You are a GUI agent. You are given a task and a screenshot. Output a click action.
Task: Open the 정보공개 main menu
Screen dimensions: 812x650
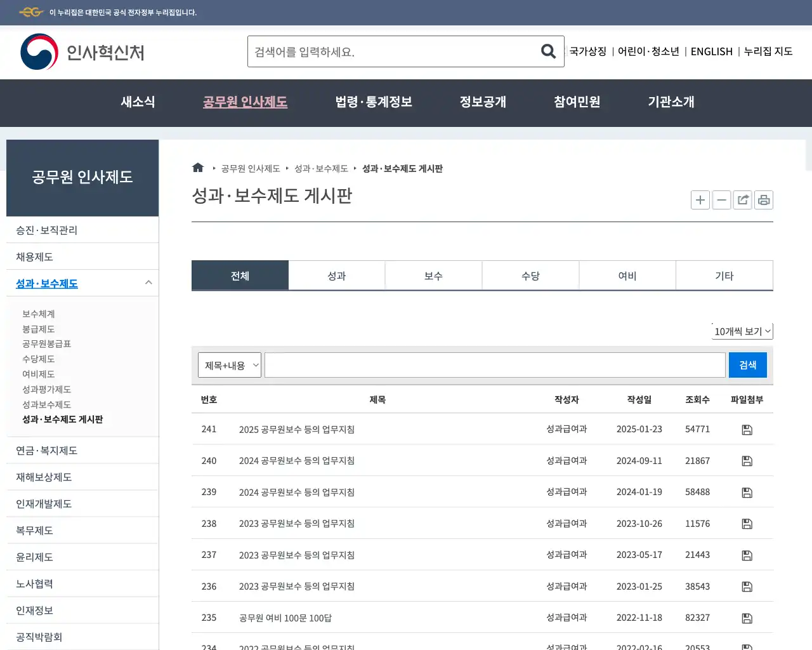point(483,102)
